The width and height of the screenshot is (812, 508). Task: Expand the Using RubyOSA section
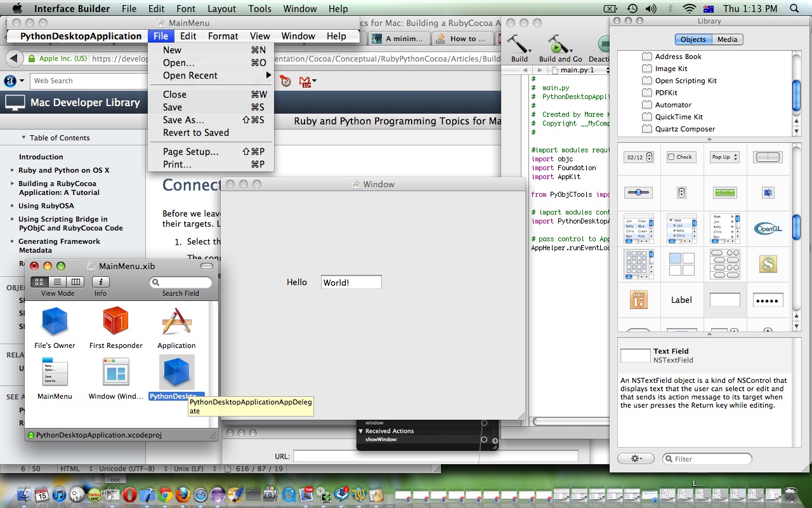[12, 206]
